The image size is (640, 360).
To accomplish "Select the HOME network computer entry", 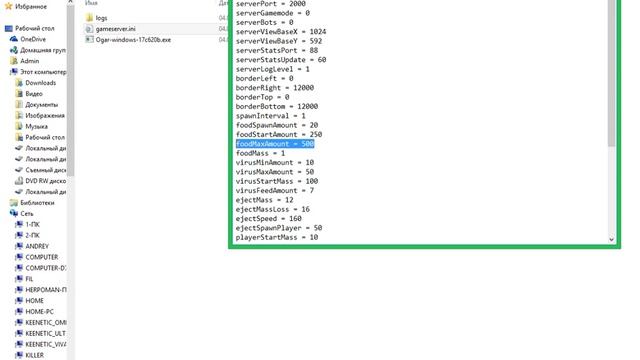I will click(29, 301).
